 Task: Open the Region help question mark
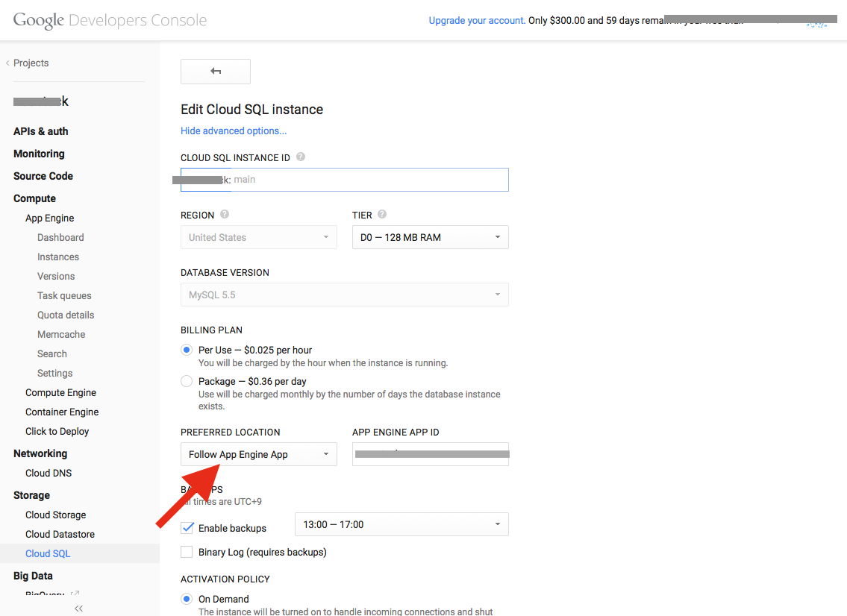[225, 214]
